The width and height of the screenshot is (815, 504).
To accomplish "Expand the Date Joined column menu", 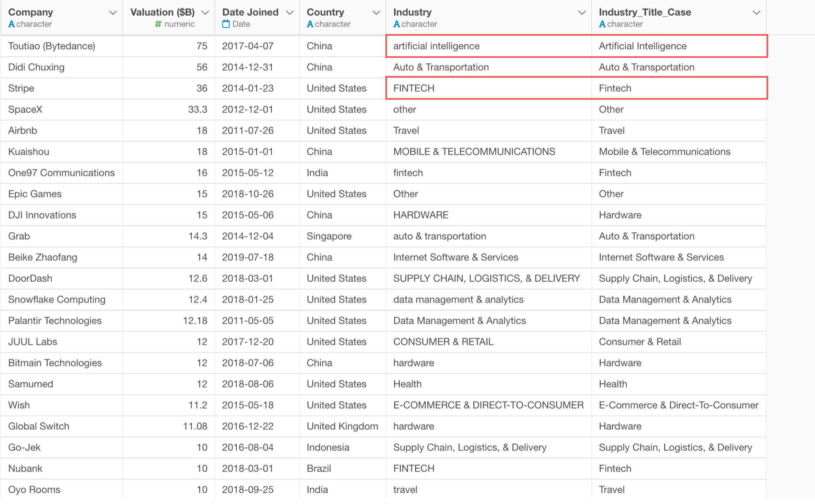I will coord(290,13).
